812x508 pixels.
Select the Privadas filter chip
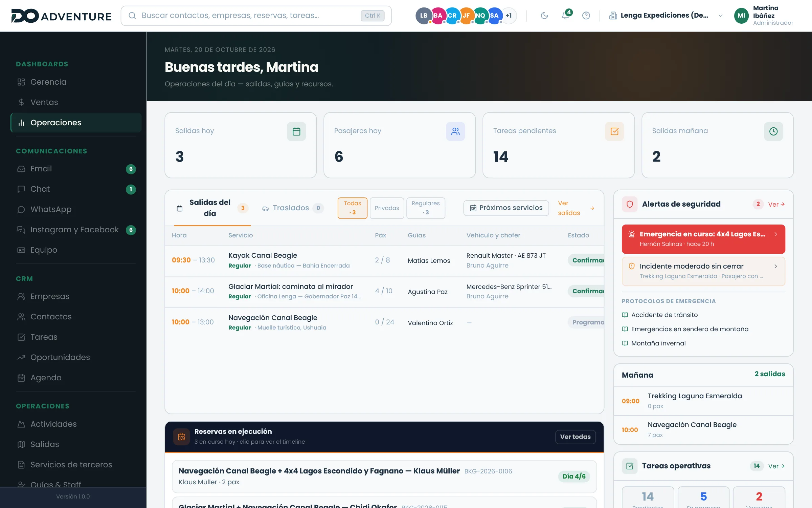click(387, 208)
